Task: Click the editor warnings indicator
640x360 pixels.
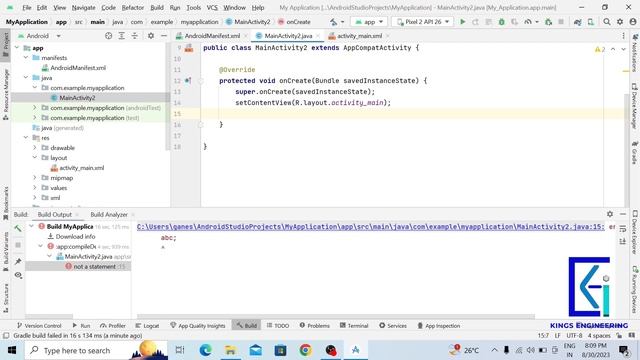Action: [x=600, y=49]
